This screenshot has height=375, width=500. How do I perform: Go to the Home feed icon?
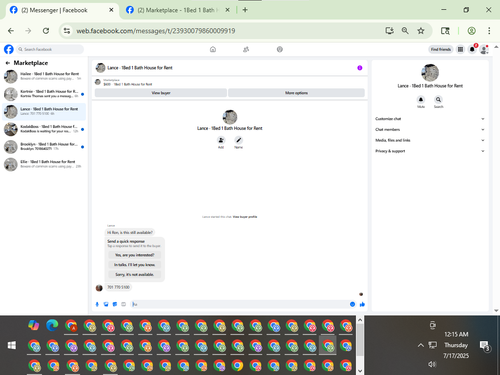tap(213, 49)
